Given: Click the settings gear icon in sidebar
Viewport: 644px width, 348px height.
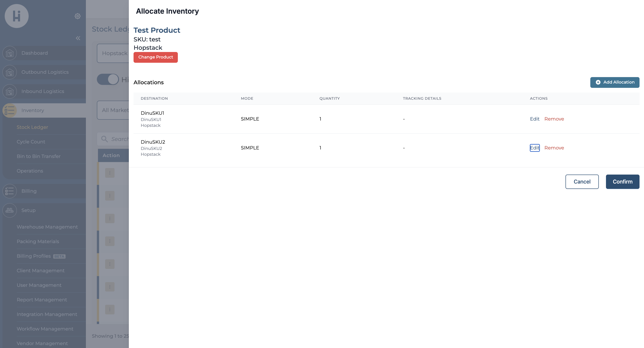Looking at the screenshot, I should click(77, 16).
